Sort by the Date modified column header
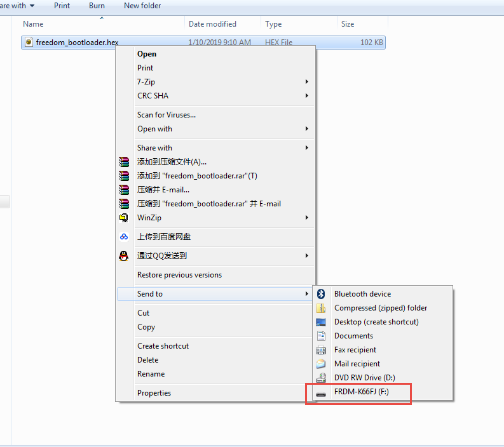The image size is (504, 447). (x=212, y=24)
